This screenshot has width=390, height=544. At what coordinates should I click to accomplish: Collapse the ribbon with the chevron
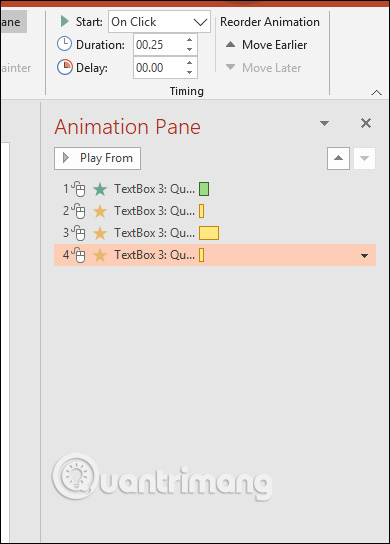click(x=376, y=92)
